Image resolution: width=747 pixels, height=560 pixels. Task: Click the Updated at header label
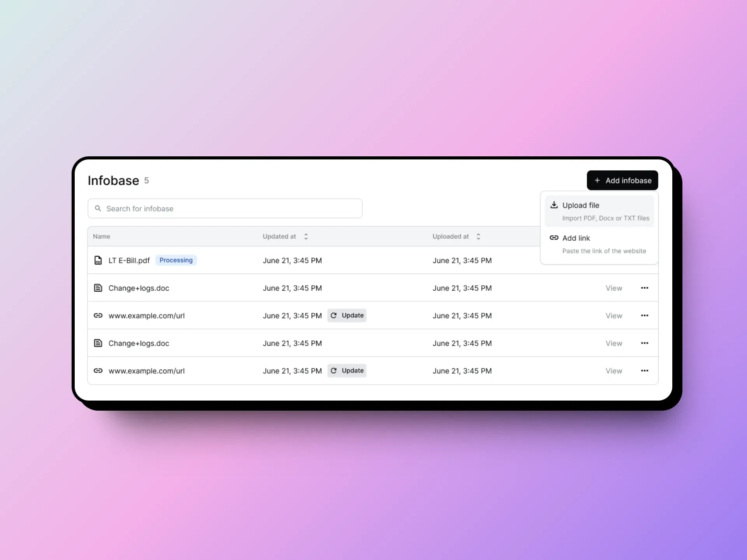tap(279, 236)
